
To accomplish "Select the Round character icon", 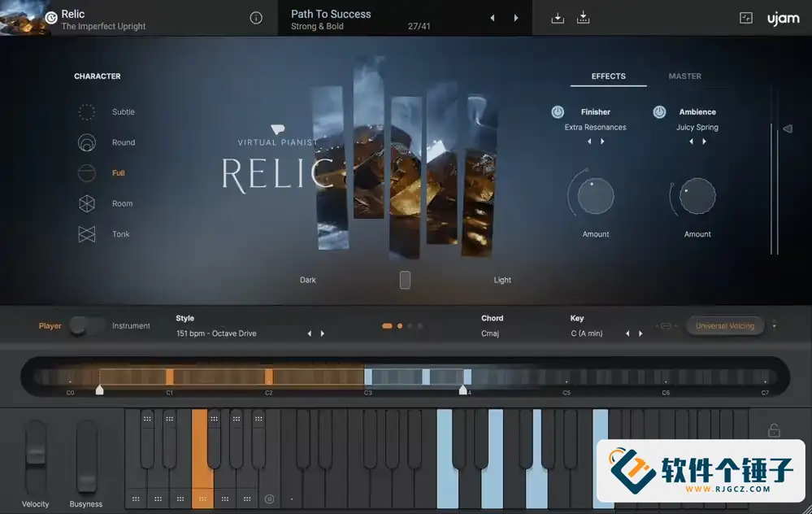I will (87, 142).
